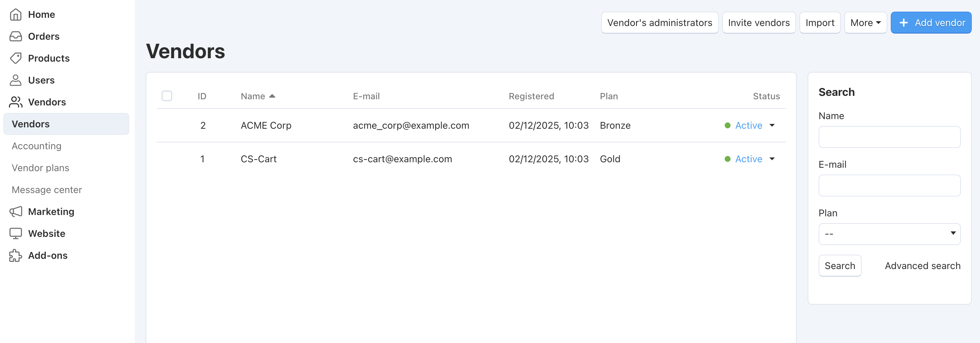Go to the Orders section
980x343 pixels.
pyautogui.click(x=44, y=37)
